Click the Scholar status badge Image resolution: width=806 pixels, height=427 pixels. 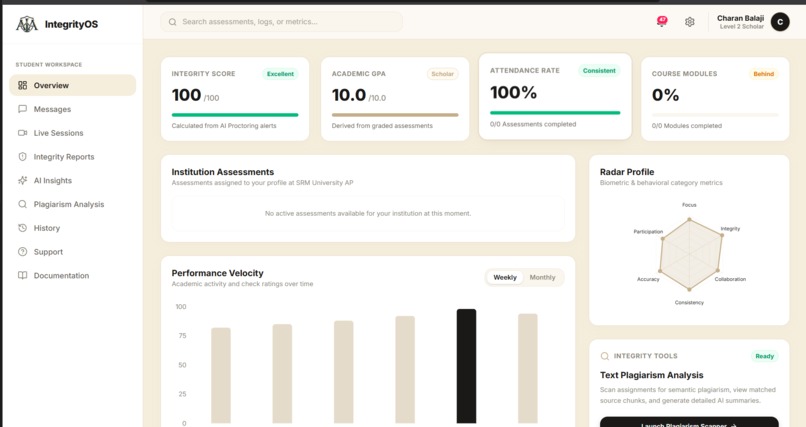coord(442,74)
